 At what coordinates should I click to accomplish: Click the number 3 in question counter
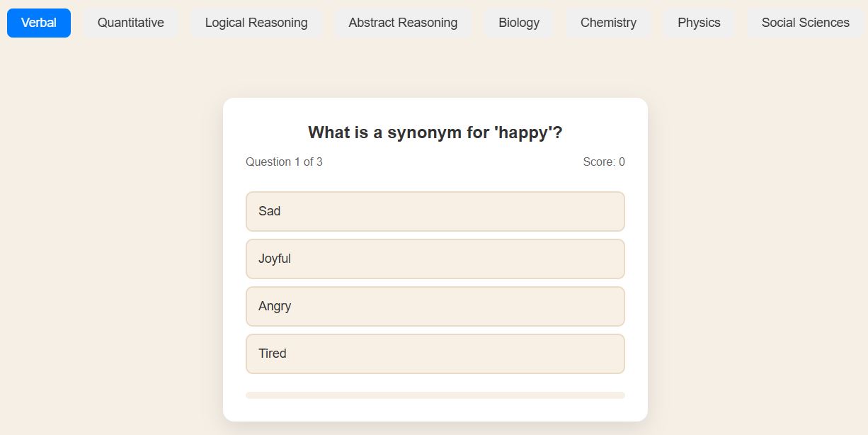[319, 162]
